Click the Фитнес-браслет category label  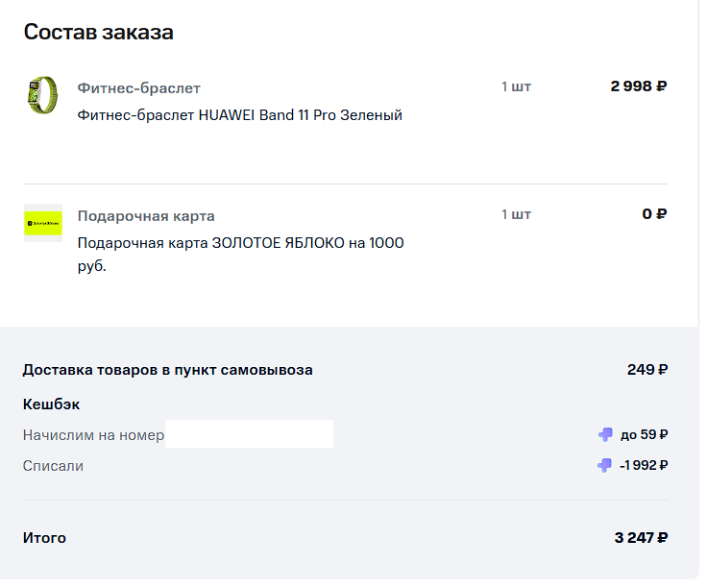pyautogui.click(x=138, y=88)
